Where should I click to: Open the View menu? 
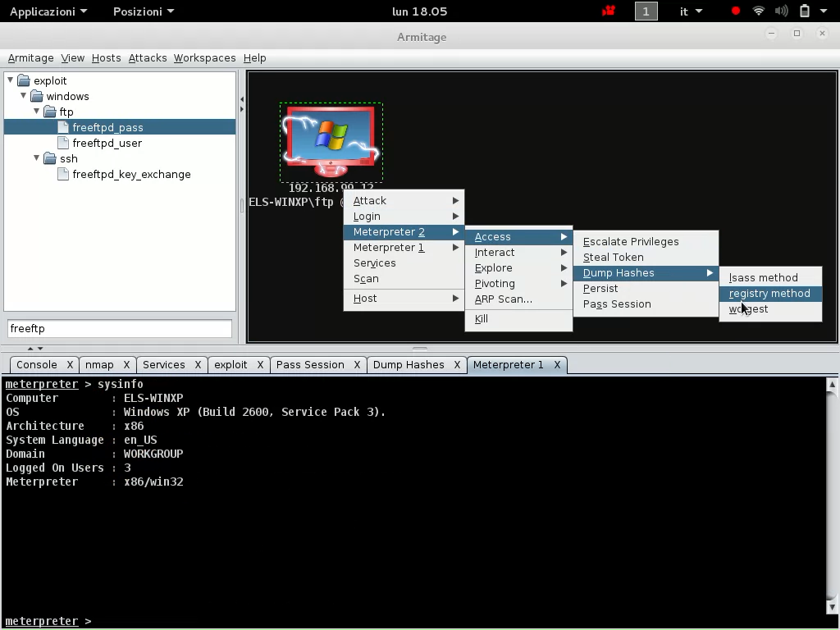(72, 58)
